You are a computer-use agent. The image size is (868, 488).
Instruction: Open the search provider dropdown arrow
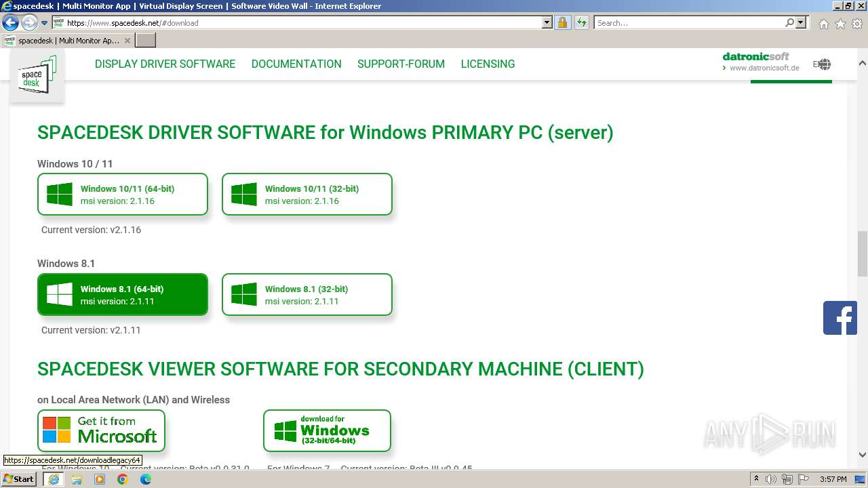[801, 22]
